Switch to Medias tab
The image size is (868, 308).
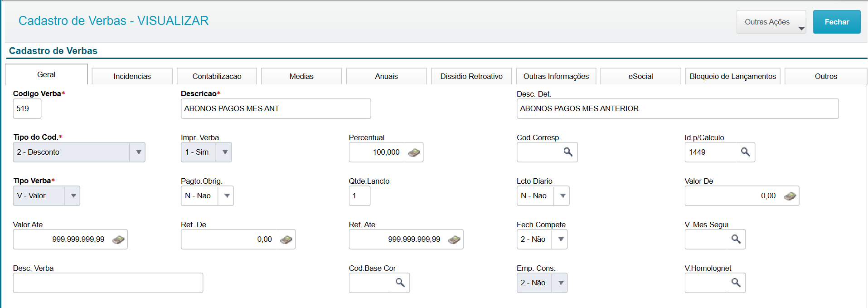click(301, 76)
